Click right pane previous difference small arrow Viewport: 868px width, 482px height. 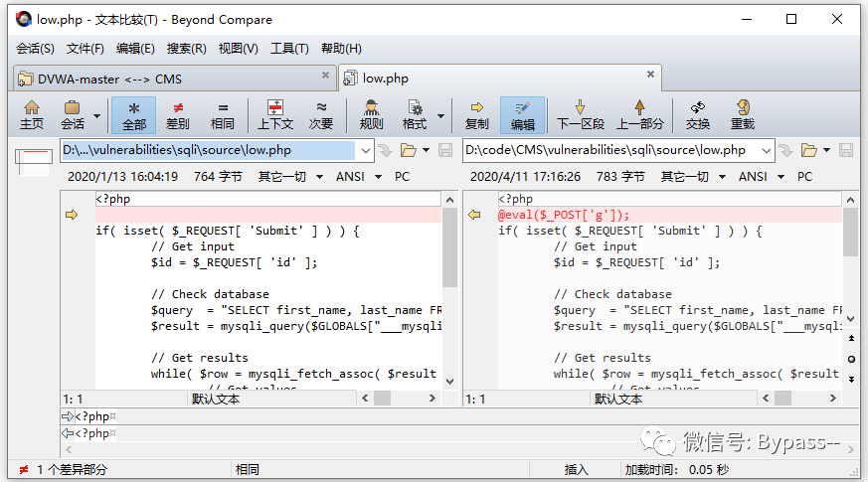[851, 338]
